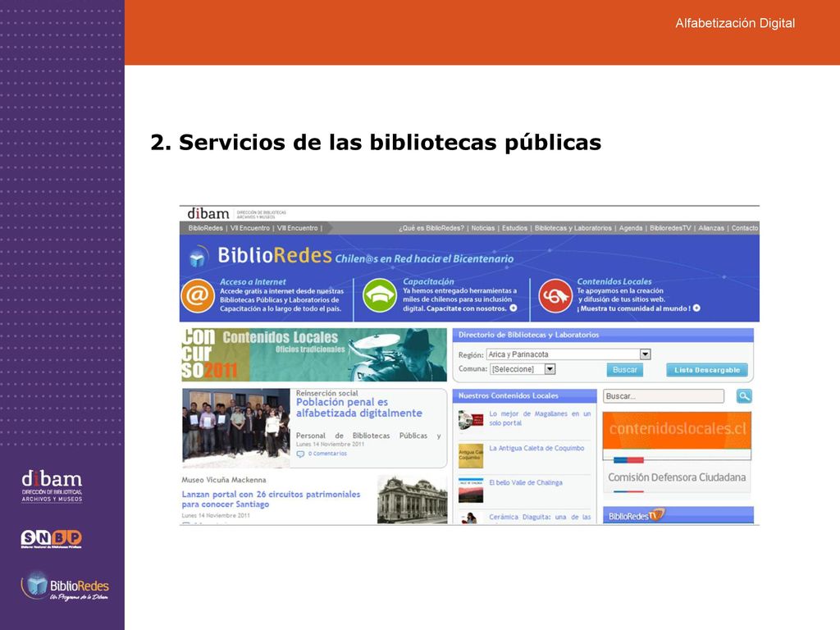Screen dimensions: 840x630
Task: Click the museum building photo thumbnail
Action: [x=412, y=500]
